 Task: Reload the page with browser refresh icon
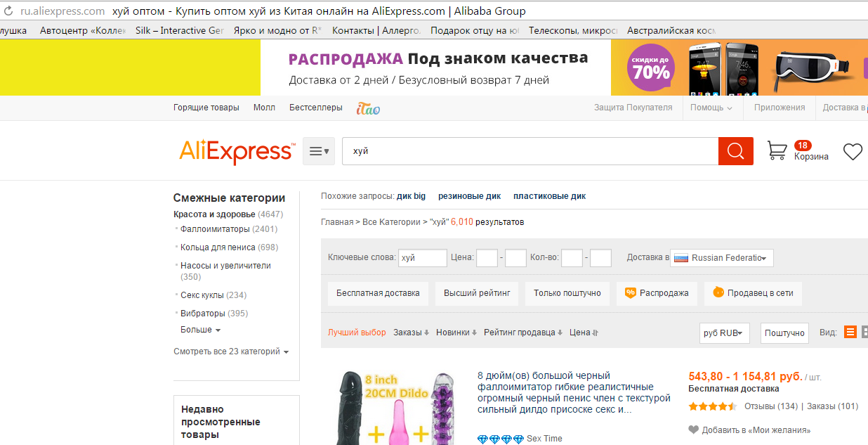pos(8,11)
